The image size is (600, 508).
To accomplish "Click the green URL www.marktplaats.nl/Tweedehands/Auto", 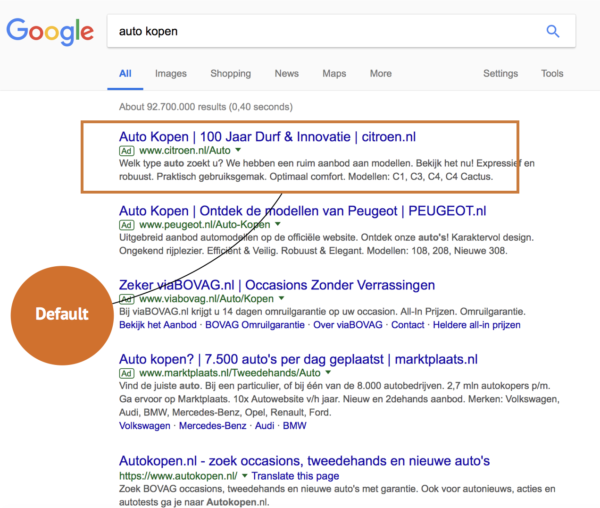I will pos(230,373).
